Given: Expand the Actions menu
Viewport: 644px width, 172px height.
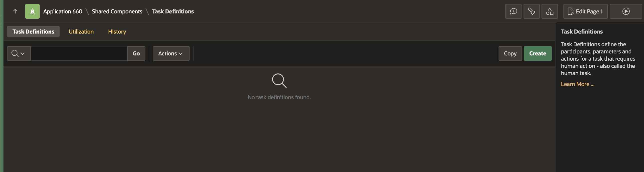Looking at the screenshot, I should [x=171, y=53].
